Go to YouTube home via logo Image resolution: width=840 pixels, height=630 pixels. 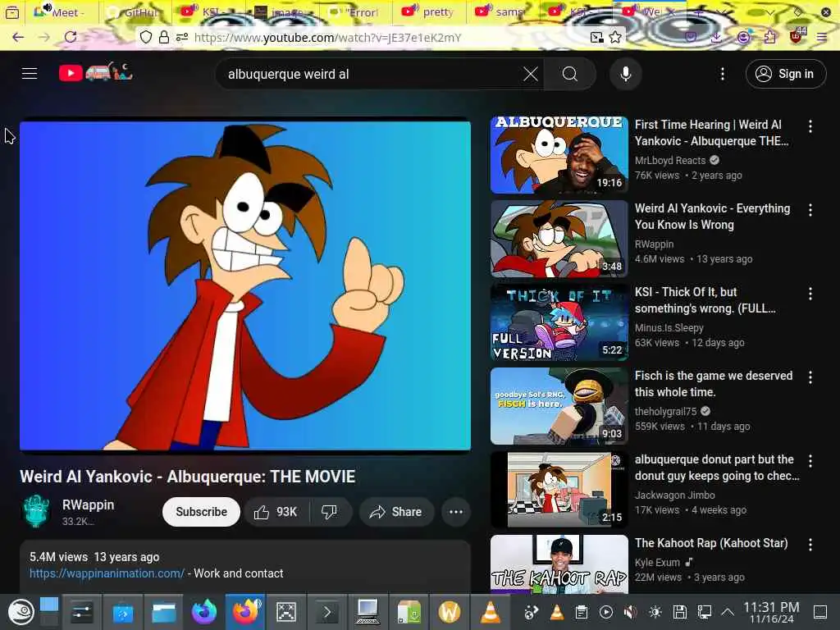pos(95,72)
